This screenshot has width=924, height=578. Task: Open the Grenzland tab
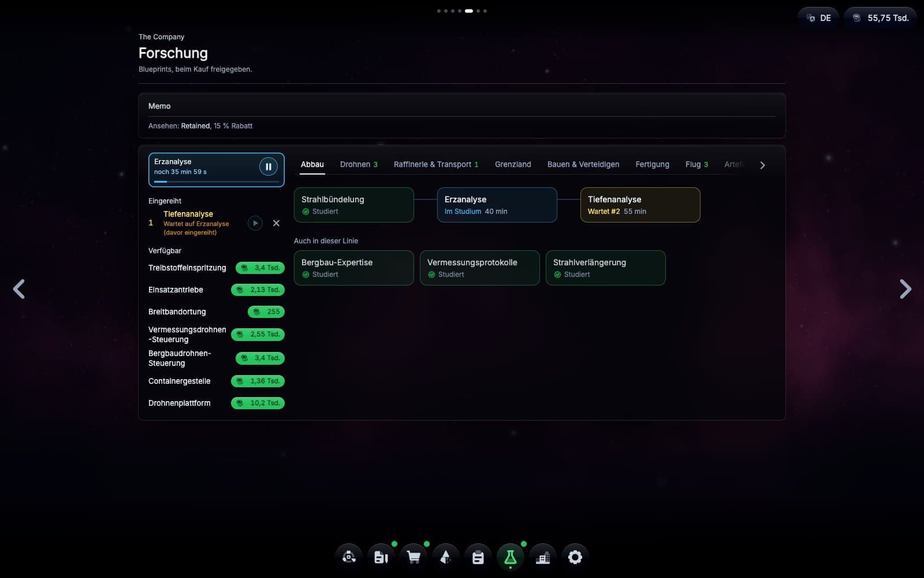(x=513, y=165)
